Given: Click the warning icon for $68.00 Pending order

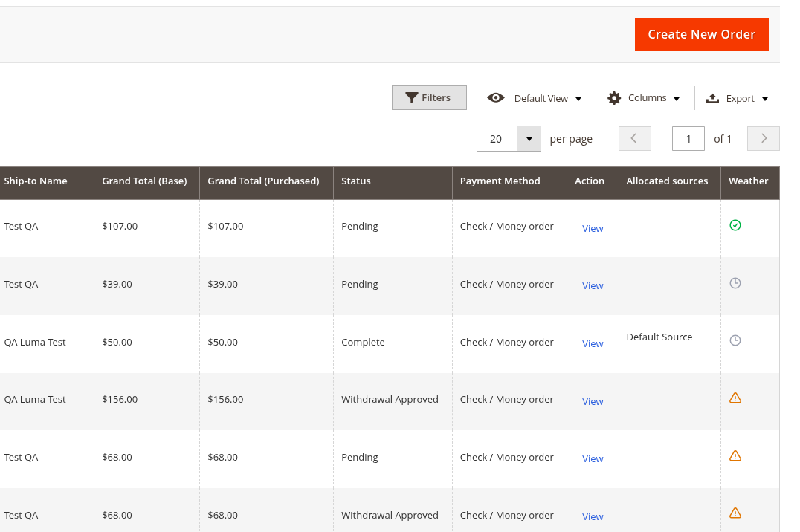Looking at the screenshot, I should tap(735, 455).
